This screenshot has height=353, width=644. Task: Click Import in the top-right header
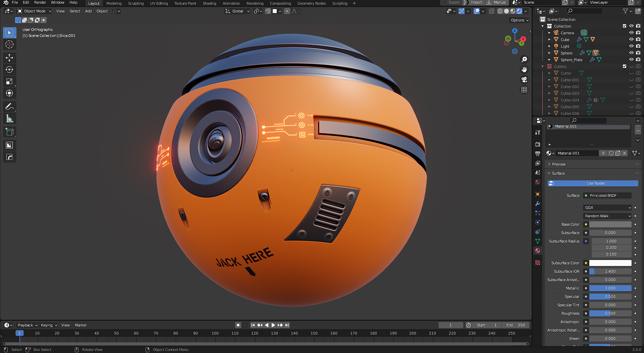(x=476, y=2)
